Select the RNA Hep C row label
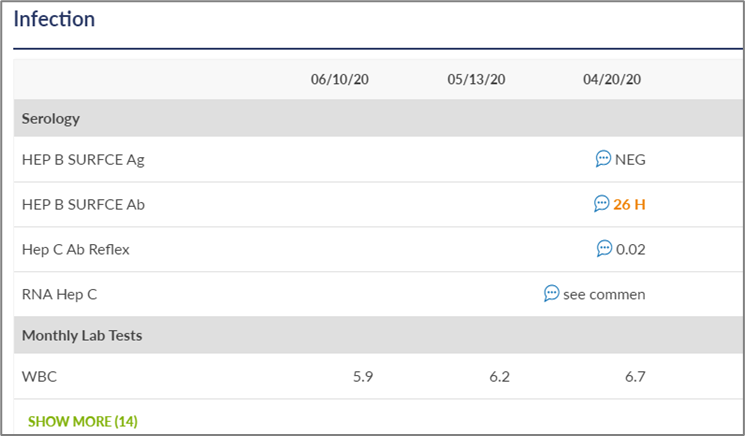 pyautogui.click(x=59, y=294)
